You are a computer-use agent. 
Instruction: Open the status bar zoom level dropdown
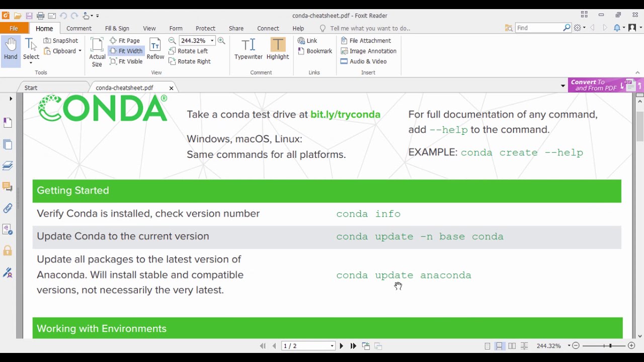569,346
